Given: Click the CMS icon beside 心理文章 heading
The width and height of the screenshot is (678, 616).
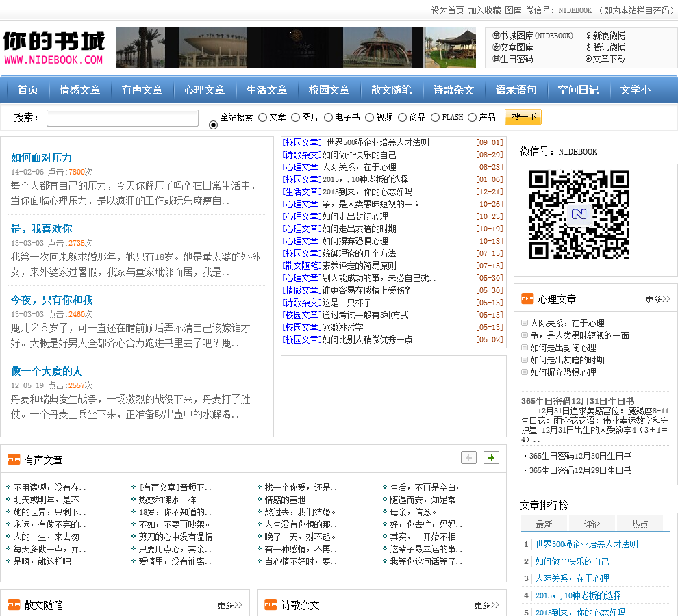Looking at the screenshot, I should point(527,298).
